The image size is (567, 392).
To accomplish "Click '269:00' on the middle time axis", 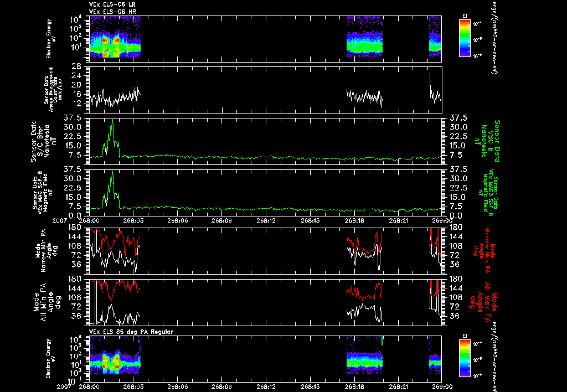I will [x=442, y=220].
